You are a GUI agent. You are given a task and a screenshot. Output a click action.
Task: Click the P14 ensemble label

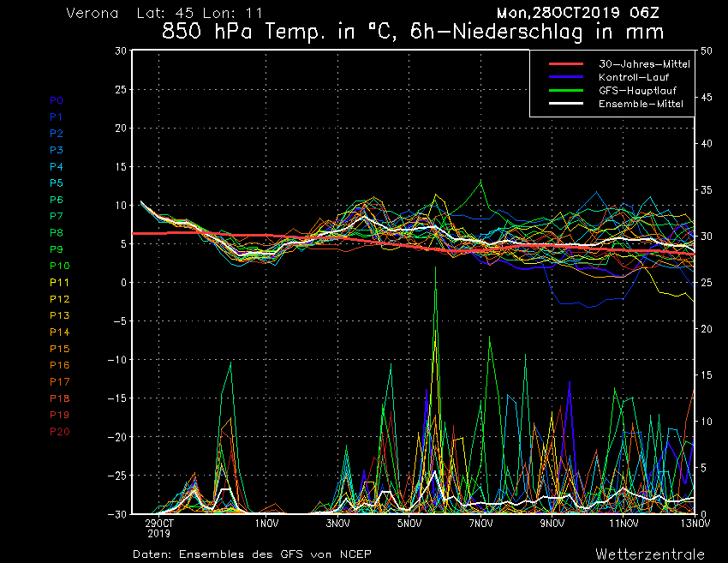click(59, 332)
